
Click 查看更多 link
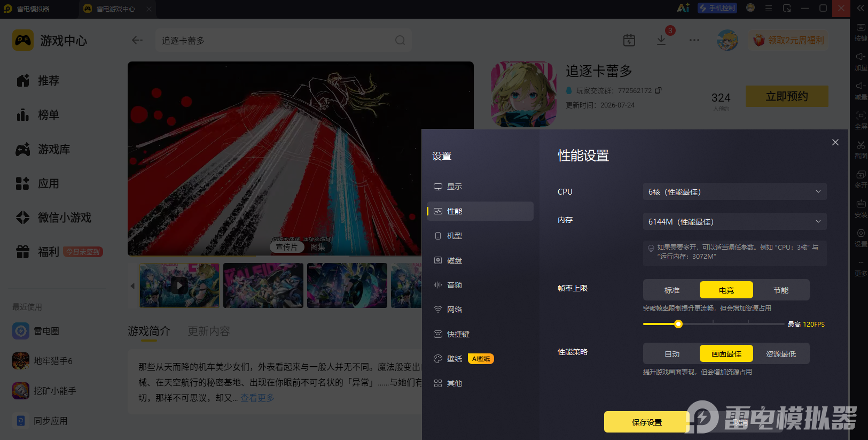257,398
